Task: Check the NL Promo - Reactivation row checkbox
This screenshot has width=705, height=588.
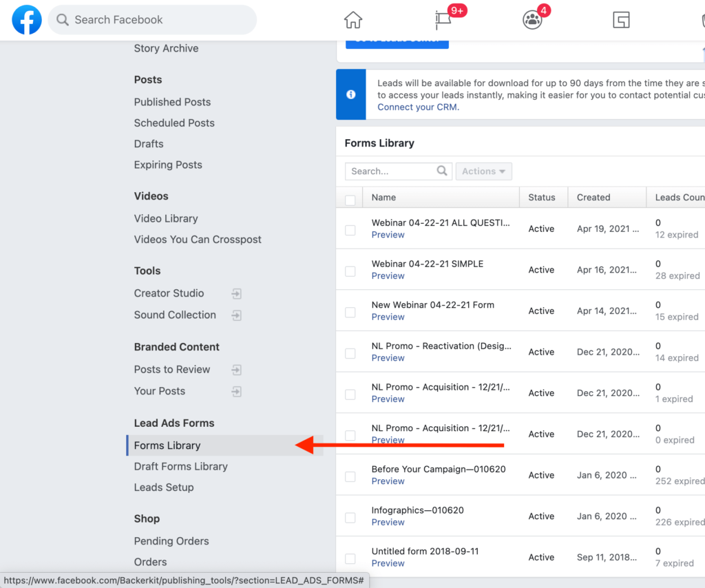Action: 350,353
